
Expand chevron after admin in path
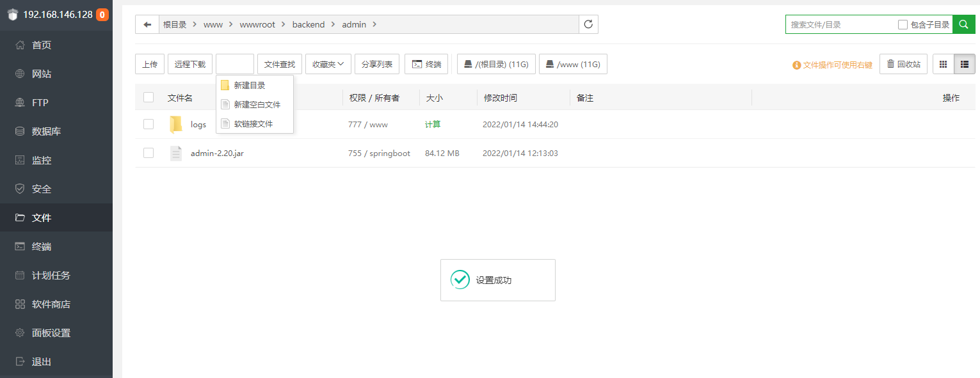pyautogui.click(x=374, y=25)
